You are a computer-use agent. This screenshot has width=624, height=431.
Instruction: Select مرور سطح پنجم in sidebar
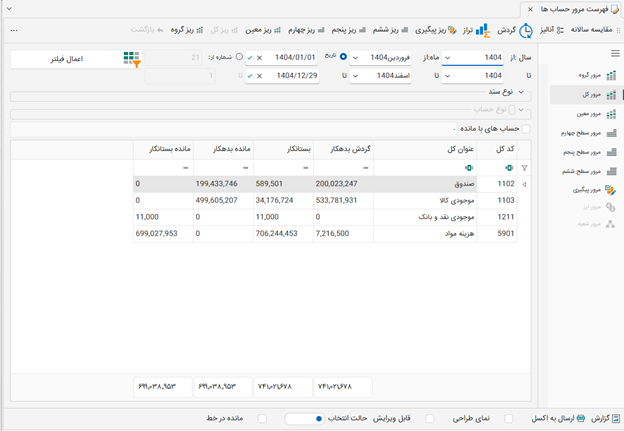pyautogui.click(x=589, y=152)
